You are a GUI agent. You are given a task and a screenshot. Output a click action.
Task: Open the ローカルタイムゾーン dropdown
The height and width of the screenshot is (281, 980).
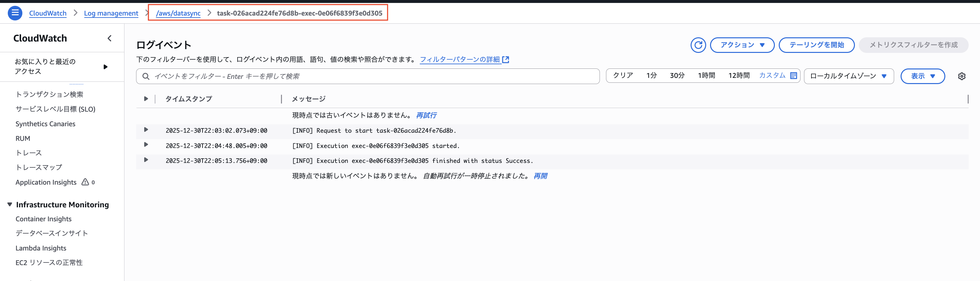[x=849, y=76]
